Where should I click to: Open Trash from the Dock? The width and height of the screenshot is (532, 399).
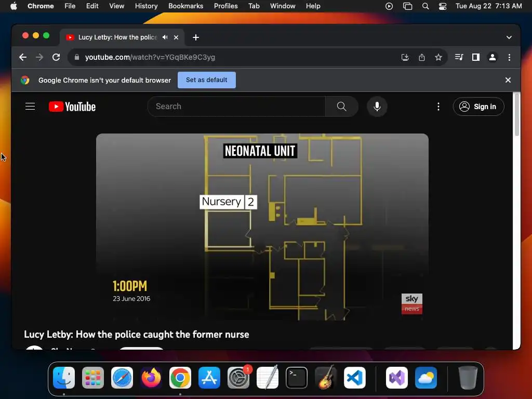pyautogui.click(x=468, y=378)
